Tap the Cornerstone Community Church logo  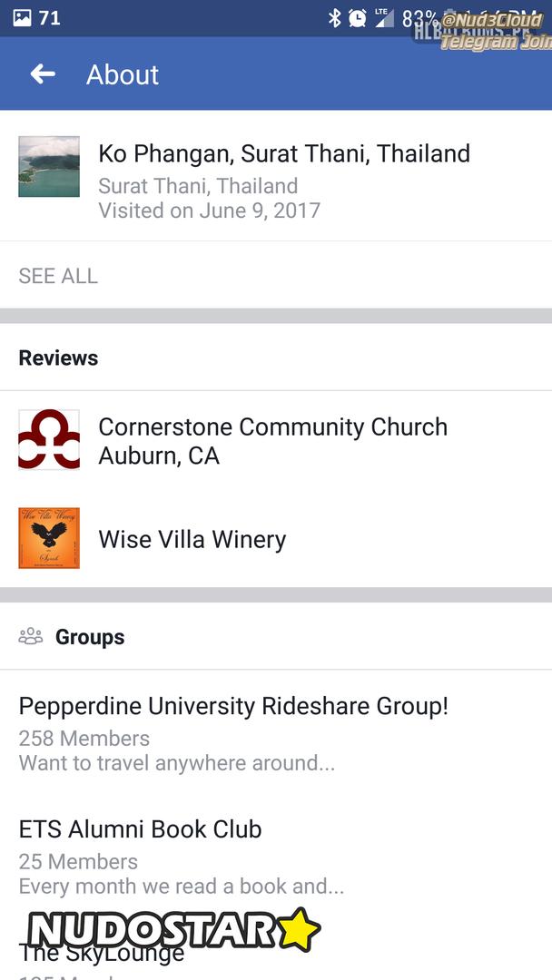pos(49,440)
